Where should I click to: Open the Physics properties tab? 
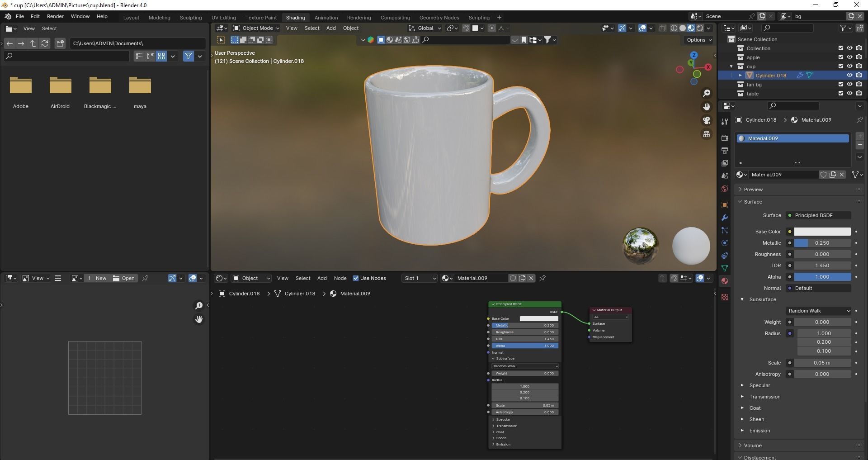coord(725,243)
